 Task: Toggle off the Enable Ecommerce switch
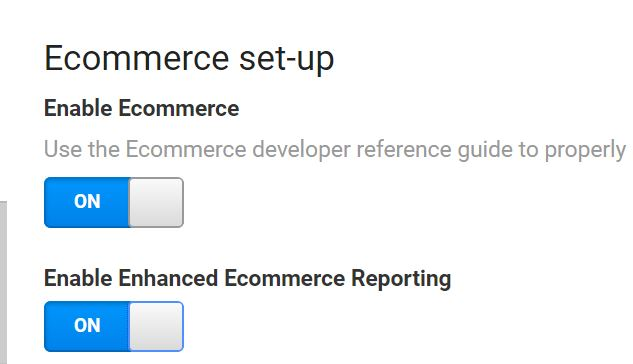(114, 202)
